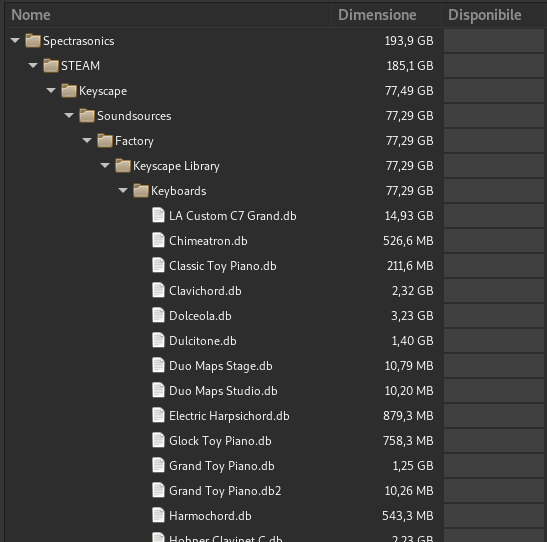Click the Classic Toy Piano.db file icon
Screen dimensions: 547x542
click(158, 265)
